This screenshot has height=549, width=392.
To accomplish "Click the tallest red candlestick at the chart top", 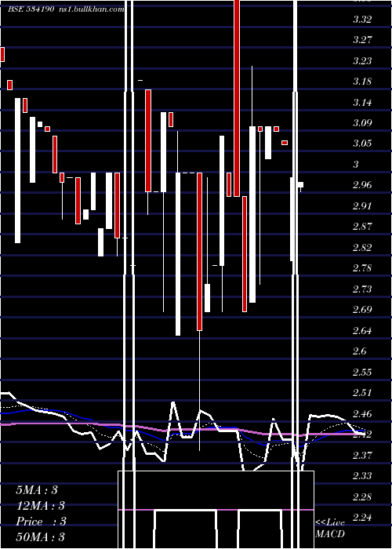I will tap(237, 98).
